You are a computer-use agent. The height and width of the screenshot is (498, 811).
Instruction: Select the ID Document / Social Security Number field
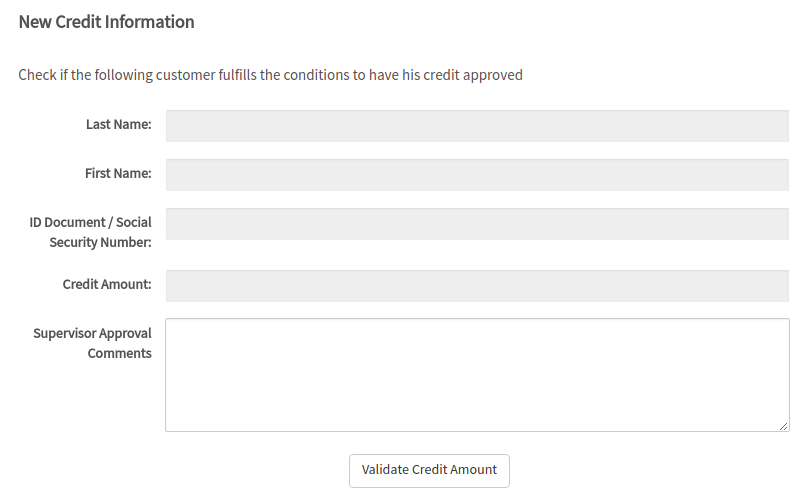pyautogui.click(x=477, y=224)
